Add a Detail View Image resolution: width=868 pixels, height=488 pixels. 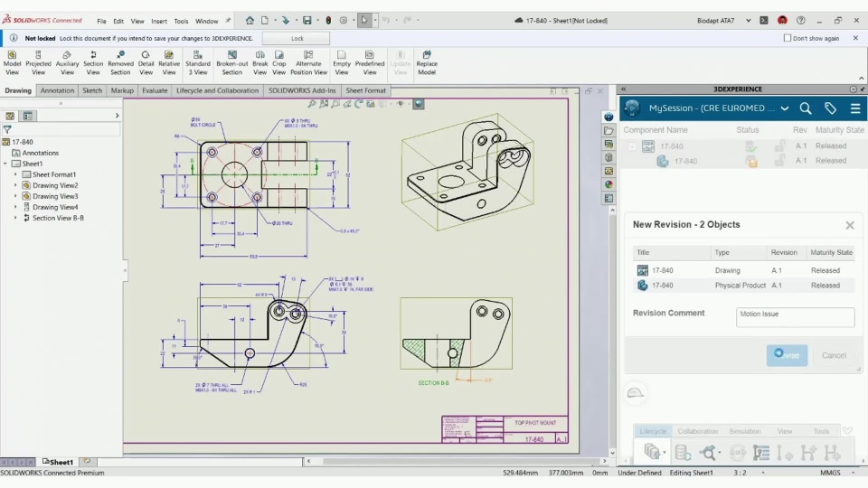coord(146,62)
